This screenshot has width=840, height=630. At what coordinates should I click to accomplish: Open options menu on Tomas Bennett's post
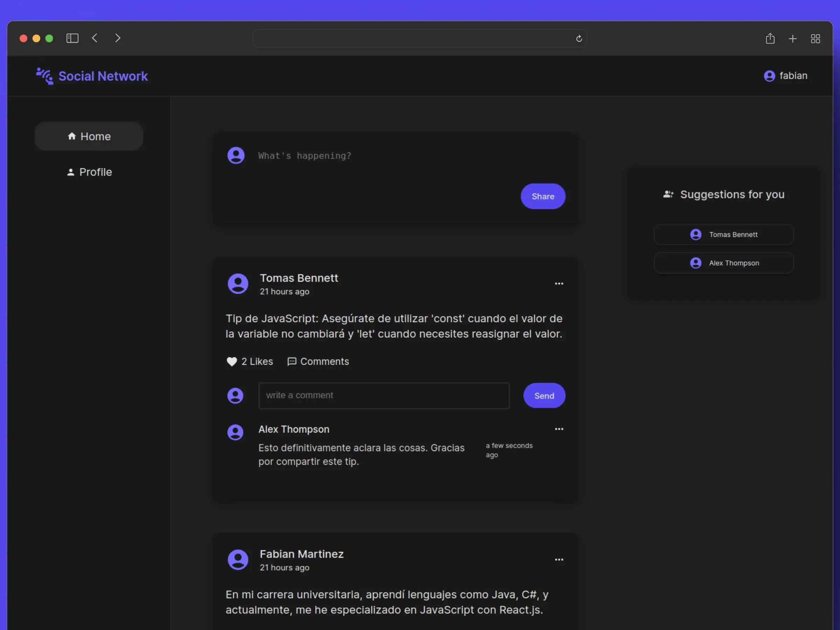559,283
